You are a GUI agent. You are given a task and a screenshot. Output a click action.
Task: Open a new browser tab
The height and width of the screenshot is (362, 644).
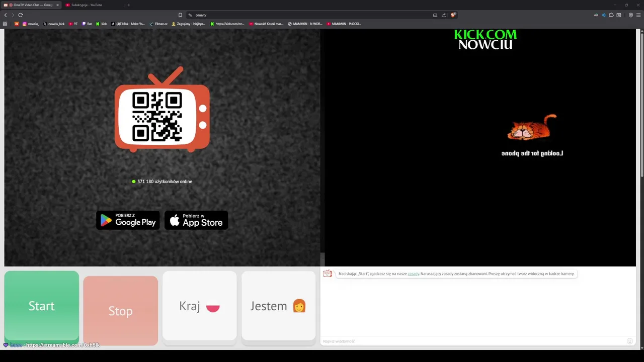[128, 5]
